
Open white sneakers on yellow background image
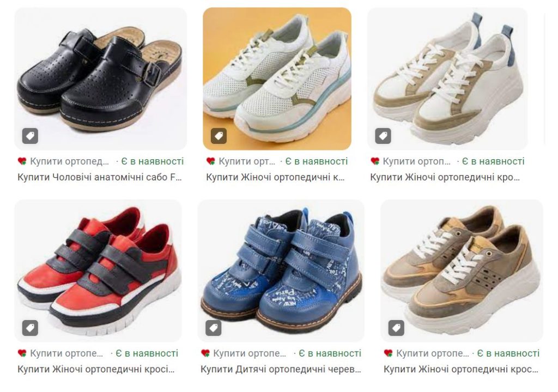(277, 79)
